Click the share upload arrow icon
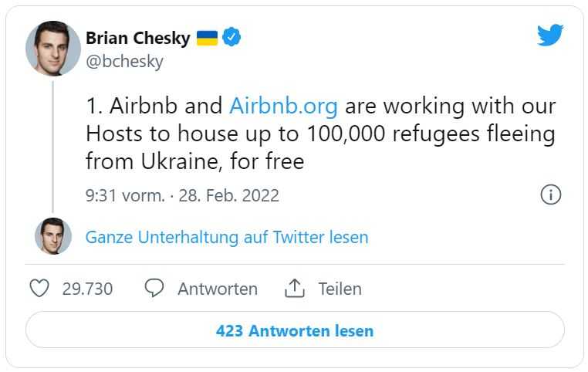 (295, 288)
